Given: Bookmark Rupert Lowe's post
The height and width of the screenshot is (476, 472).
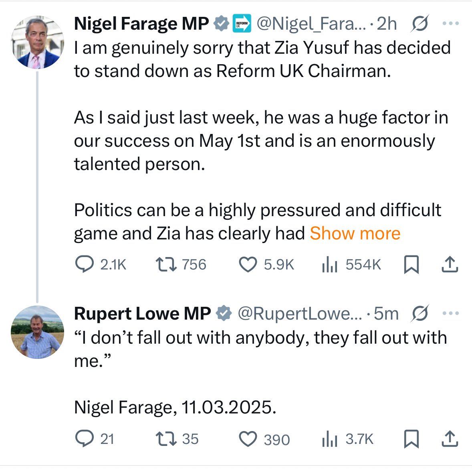Looking at the screenshot, I should (411, 439).
